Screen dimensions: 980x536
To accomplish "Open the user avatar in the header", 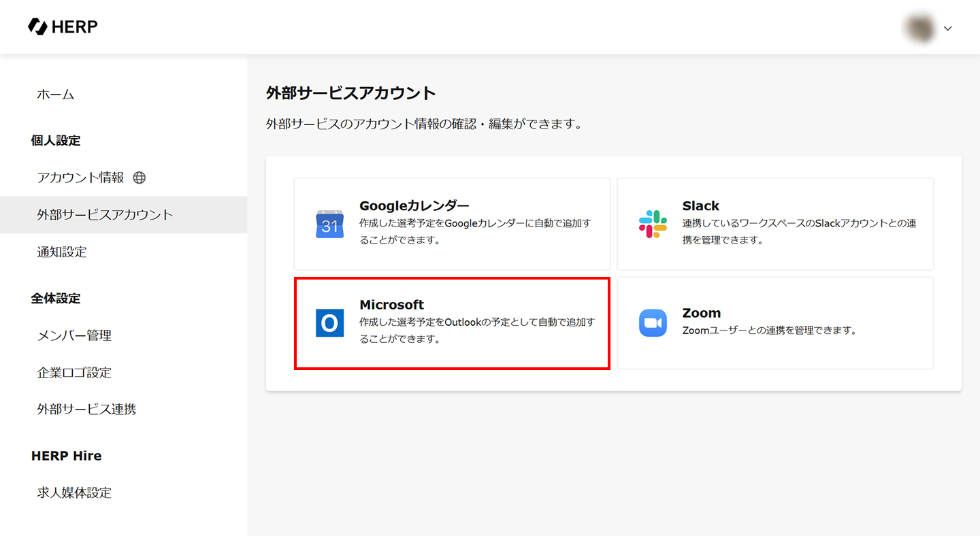I will pyautogui.click(x=918, y=27).
